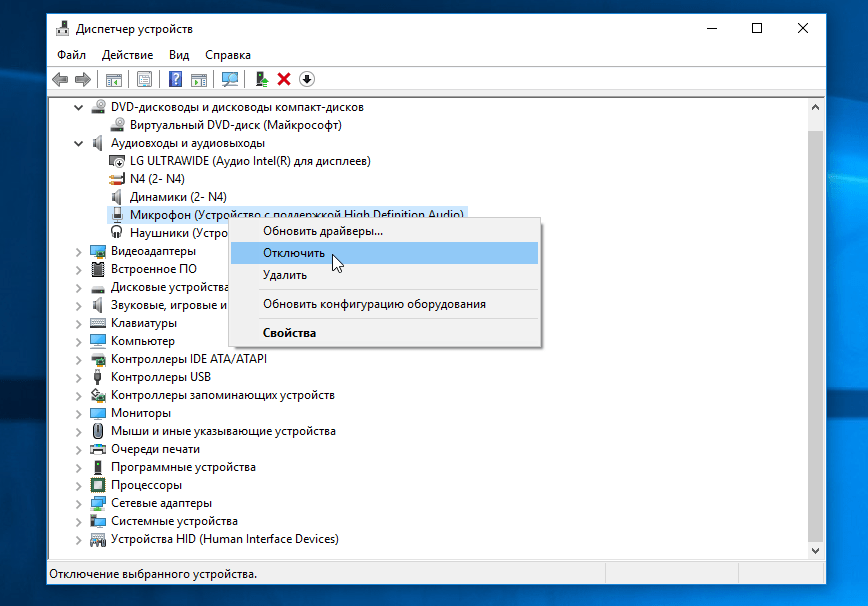Screen dimensions: 868x606
Task: Expand the Контроллеры запоминающих устройств category
Action: click(79, 396)
